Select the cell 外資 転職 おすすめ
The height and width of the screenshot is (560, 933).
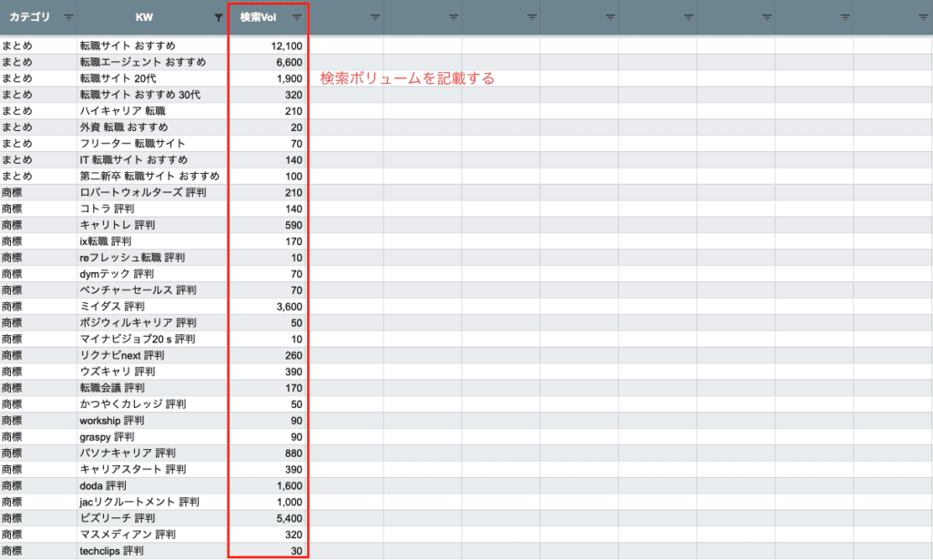coord(152,127)
